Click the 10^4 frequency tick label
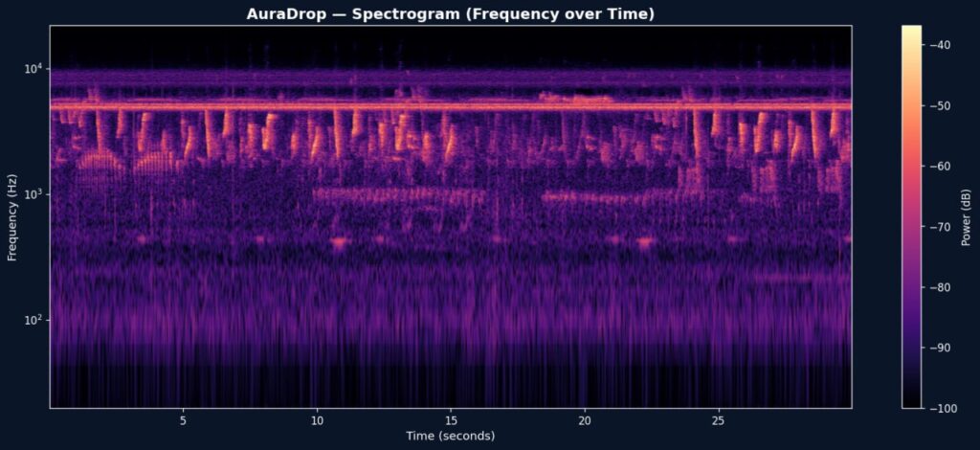 click(x=33, y=68)
